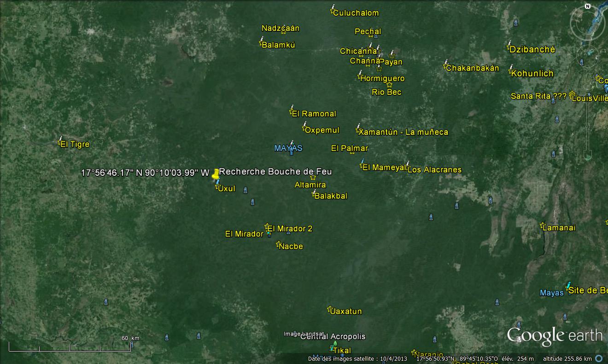Image resolution: width=608 pixels, height=364 pixels.
Task: Select the blue Mayas label near Site de Be
Action: 552,293
